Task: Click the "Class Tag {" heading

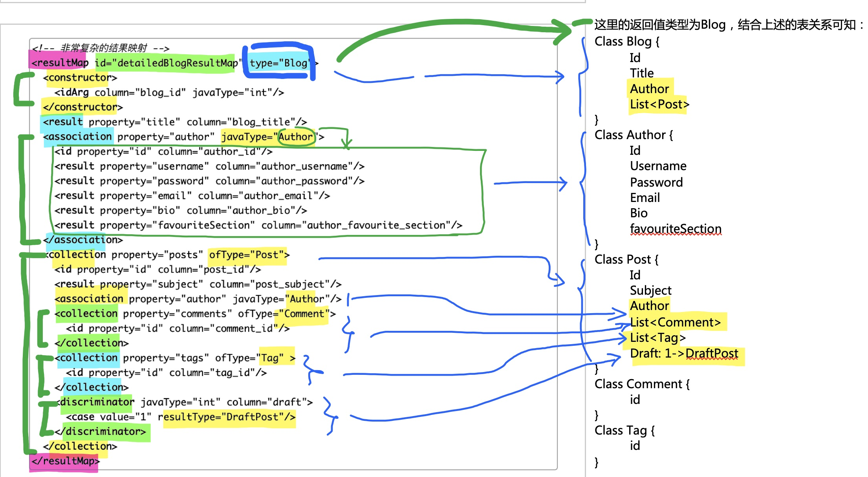Action: tap(624, 430)
